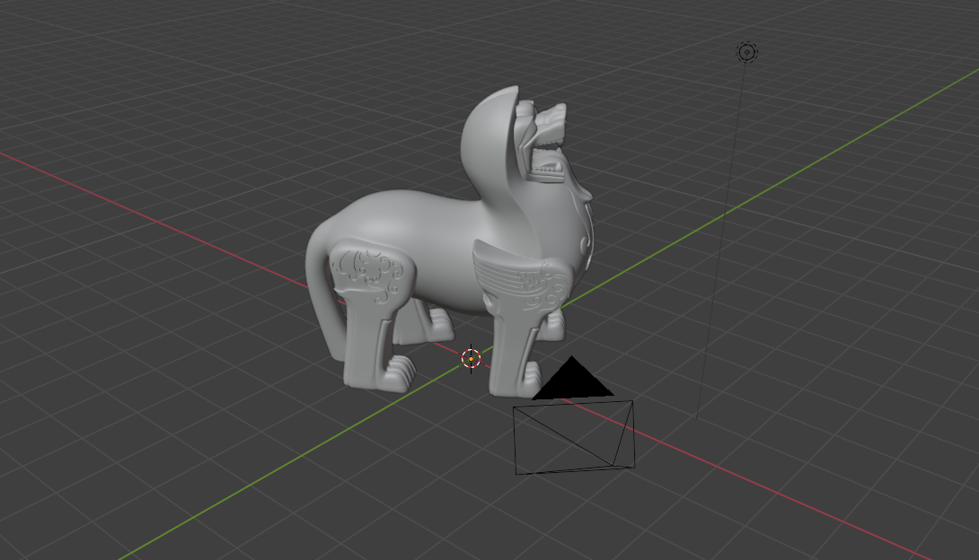Select the point light object icon
Viewport: 979px width, 560px height.
746,52
